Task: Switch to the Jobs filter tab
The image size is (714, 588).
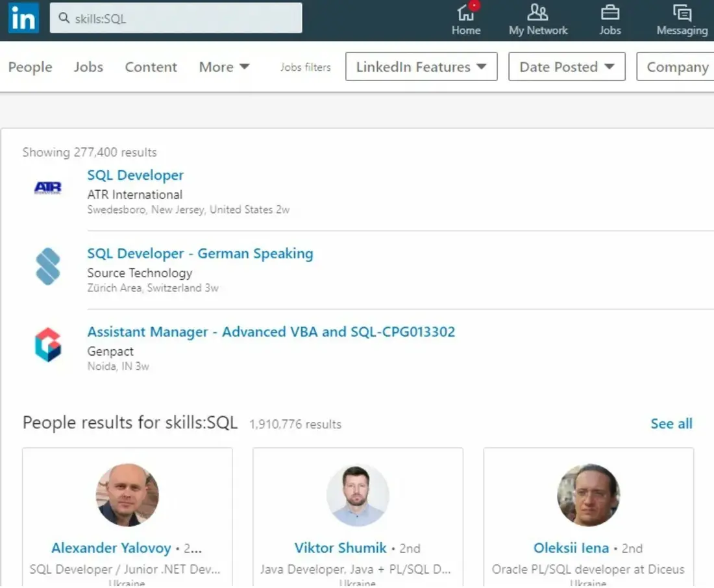Action: (89, 67)
